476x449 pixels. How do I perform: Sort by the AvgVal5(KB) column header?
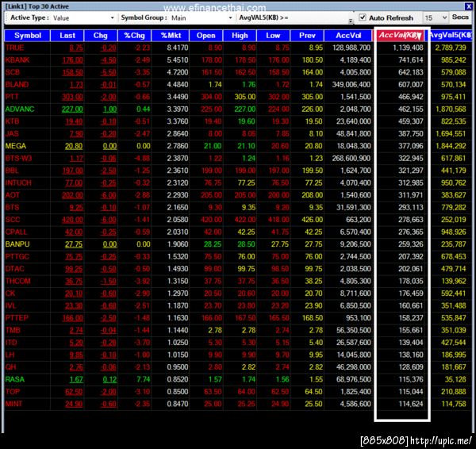click(451, 36)
